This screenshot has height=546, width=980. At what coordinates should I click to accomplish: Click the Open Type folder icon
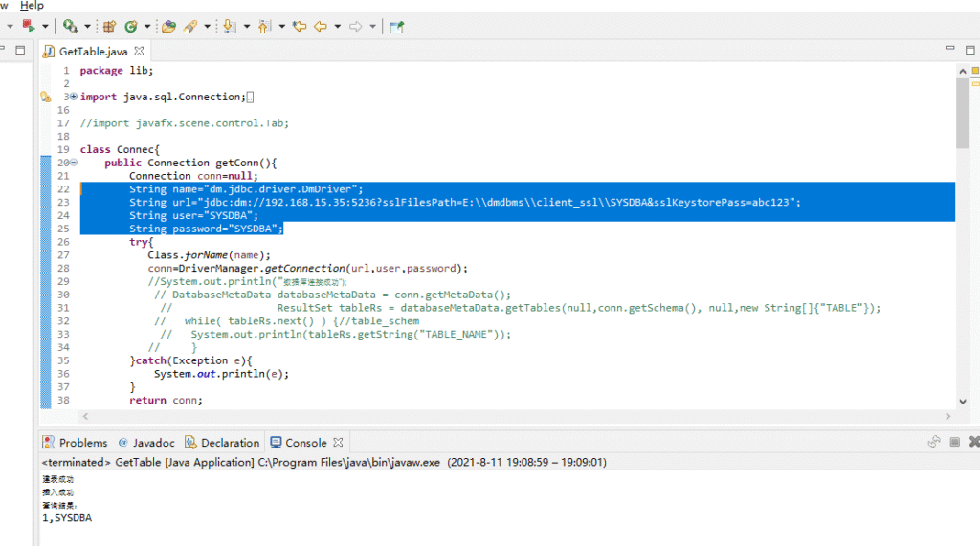[168, 27]
